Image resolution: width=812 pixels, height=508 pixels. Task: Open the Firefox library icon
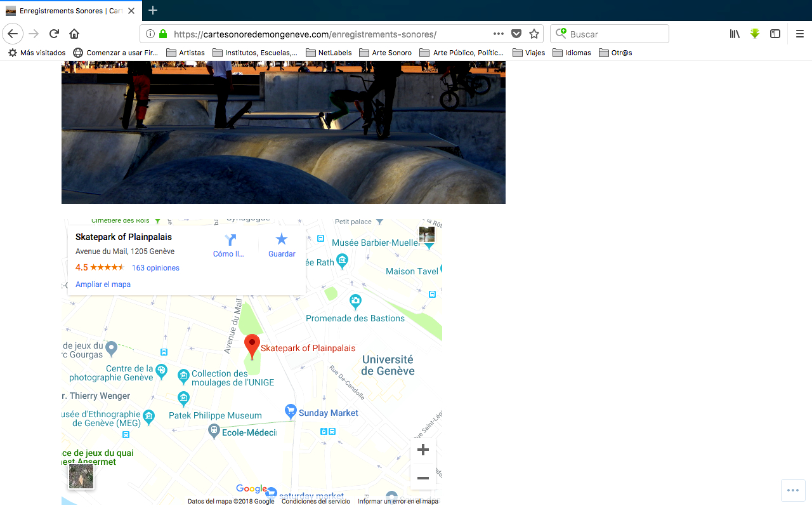[735, 34]
